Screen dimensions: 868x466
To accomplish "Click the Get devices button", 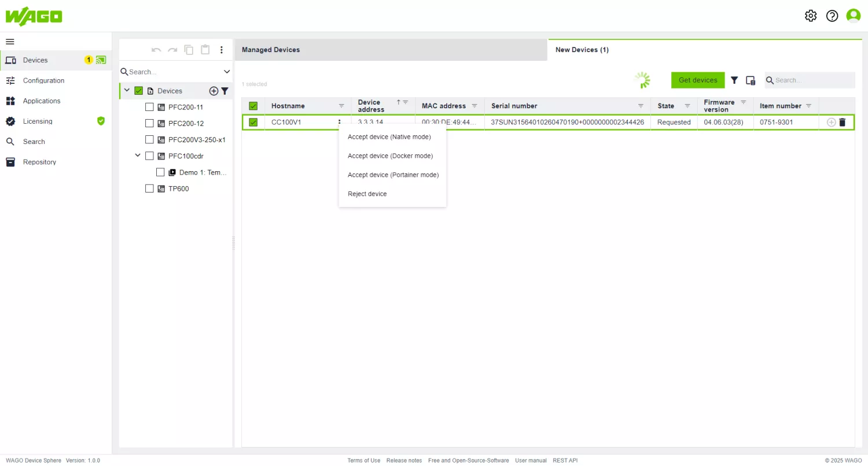I will click(x=698, y=80).
